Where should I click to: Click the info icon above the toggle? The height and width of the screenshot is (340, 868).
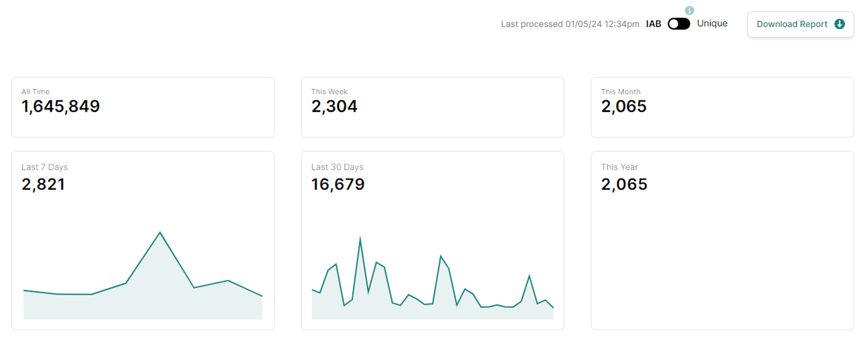(x=689, y=10)
